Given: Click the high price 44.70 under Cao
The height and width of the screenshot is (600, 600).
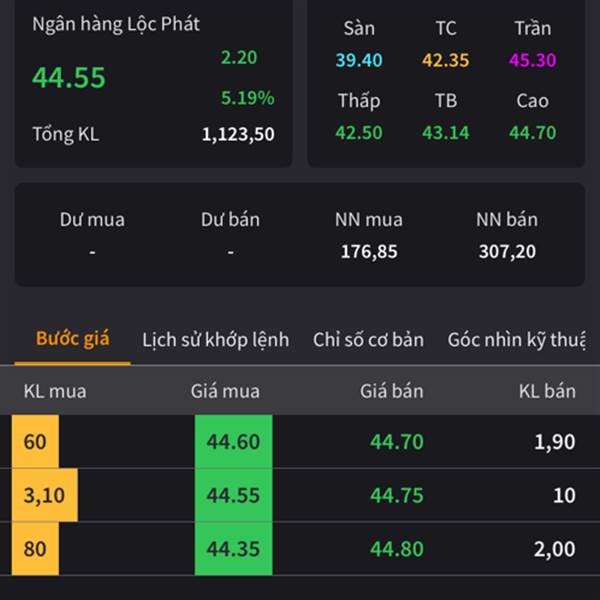Looking at the screenshot, I should coord(533,133).
